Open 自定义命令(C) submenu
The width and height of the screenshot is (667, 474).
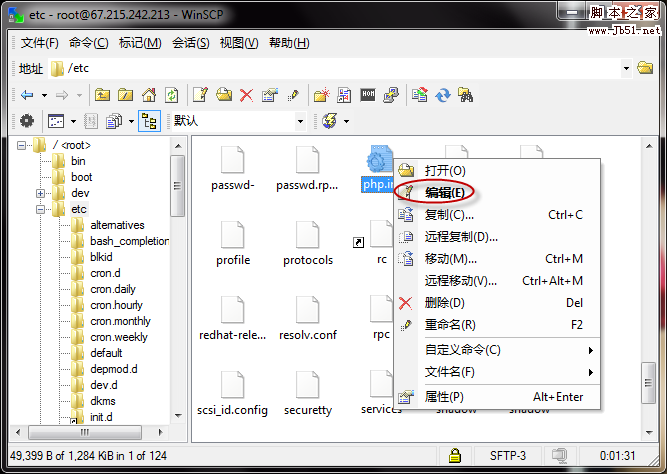point(497,350)
